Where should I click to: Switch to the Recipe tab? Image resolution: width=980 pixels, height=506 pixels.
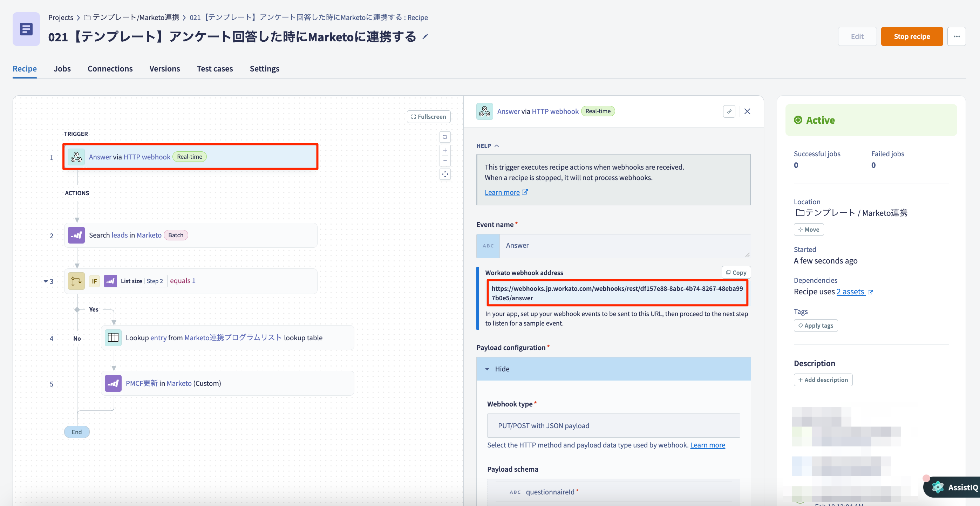click(x=25, y=68)
